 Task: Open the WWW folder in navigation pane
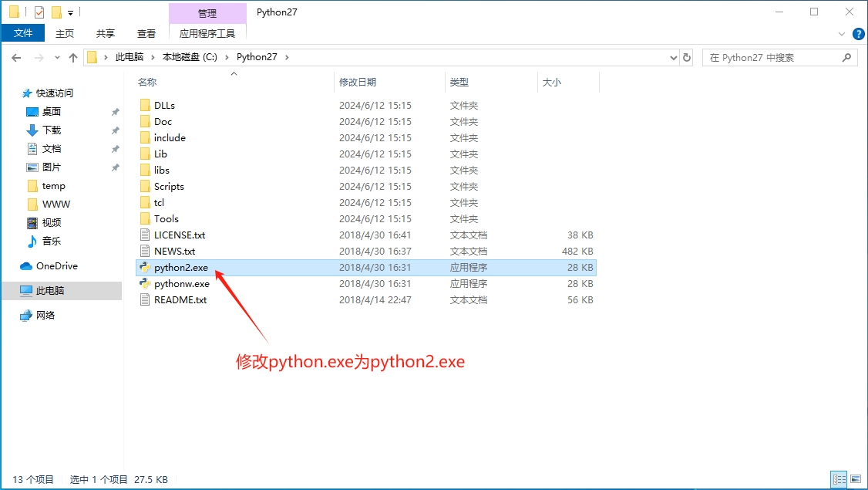tap(56, 204)
